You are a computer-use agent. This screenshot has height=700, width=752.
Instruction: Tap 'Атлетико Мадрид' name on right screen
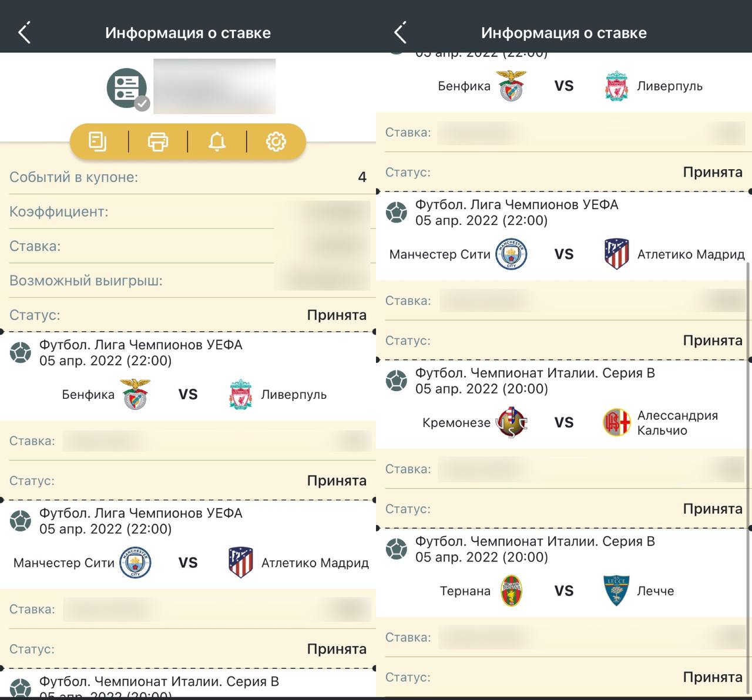tap(691, 254)
